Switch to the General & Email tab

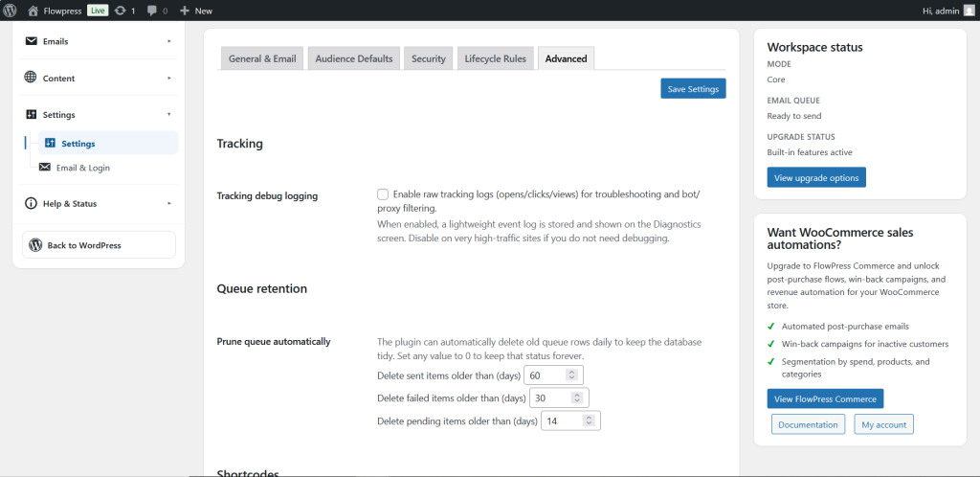point(262,58)
